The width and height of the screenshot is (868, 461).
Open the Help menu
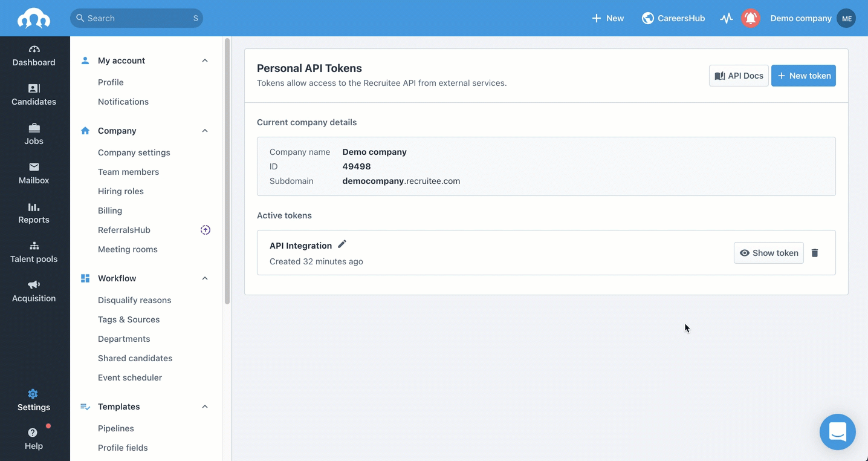(x=34, y=439)
